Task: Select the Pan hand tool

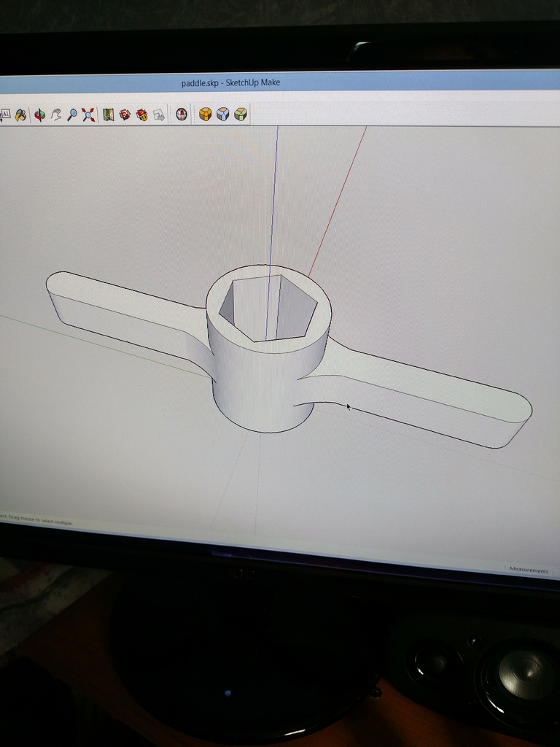Action: (56, 115)
